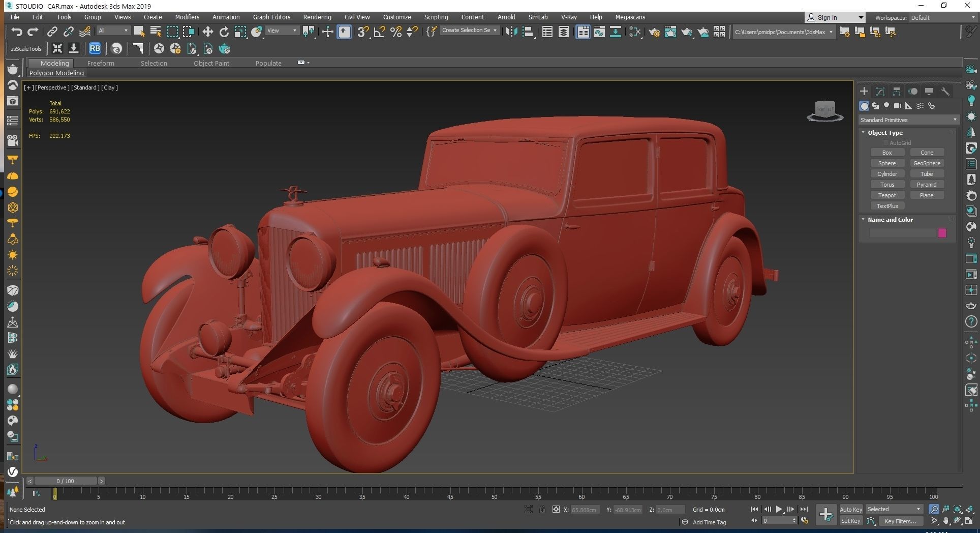Screen dimensions: 980x533
Task: Open the Curve Editor window
Action: point(599,32)
